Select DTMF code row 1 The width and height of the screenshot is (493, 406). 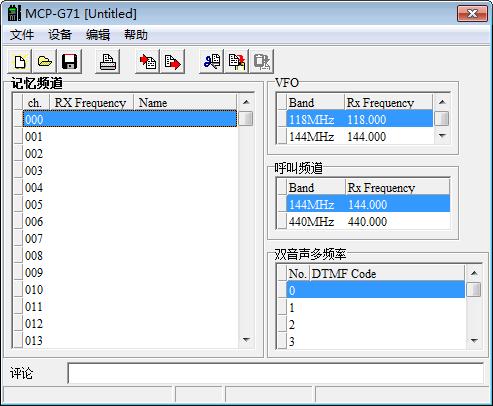pyautogui.click(x=375, y=307)
